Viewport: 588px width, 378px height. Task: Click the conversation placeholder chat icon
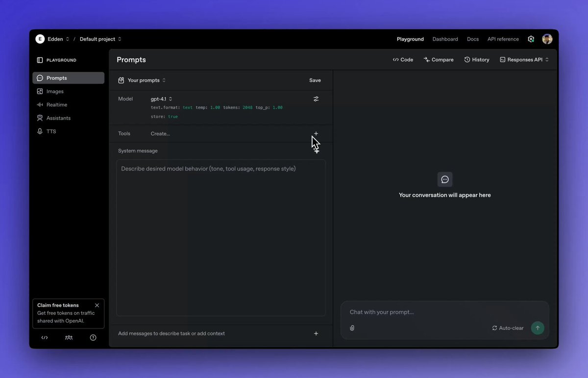pyautogui.click(x=445, y=179)
